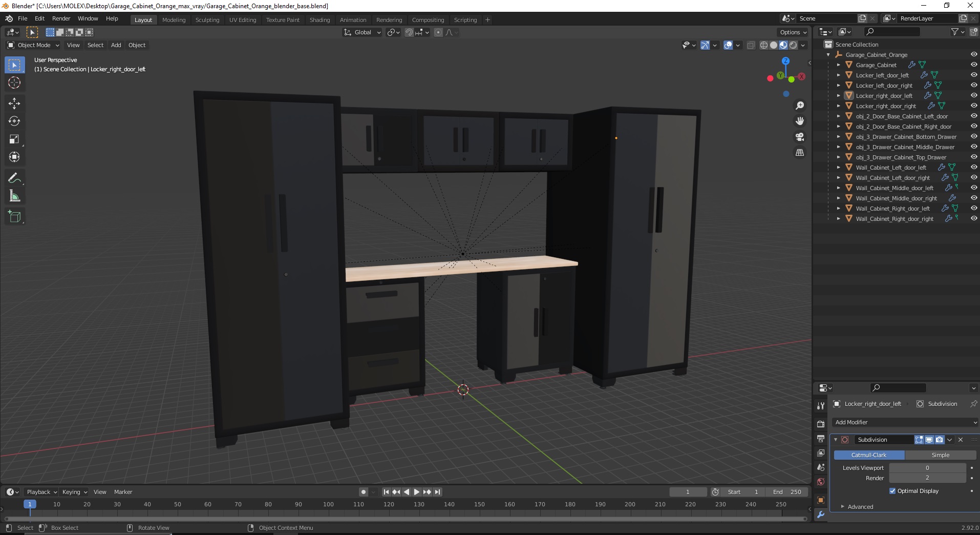
Task: Open the Output properties tab
Action: click(x=821, y=439)
